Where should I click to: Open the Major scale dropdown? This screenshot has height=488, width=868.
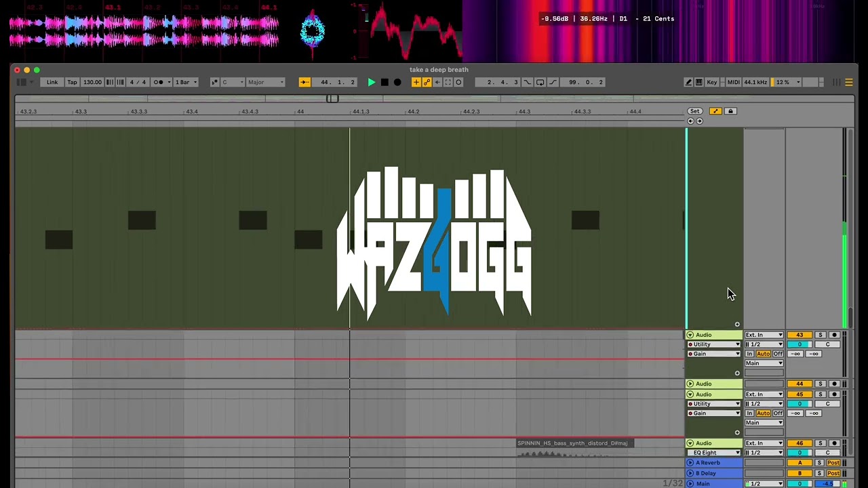(266, 82)
